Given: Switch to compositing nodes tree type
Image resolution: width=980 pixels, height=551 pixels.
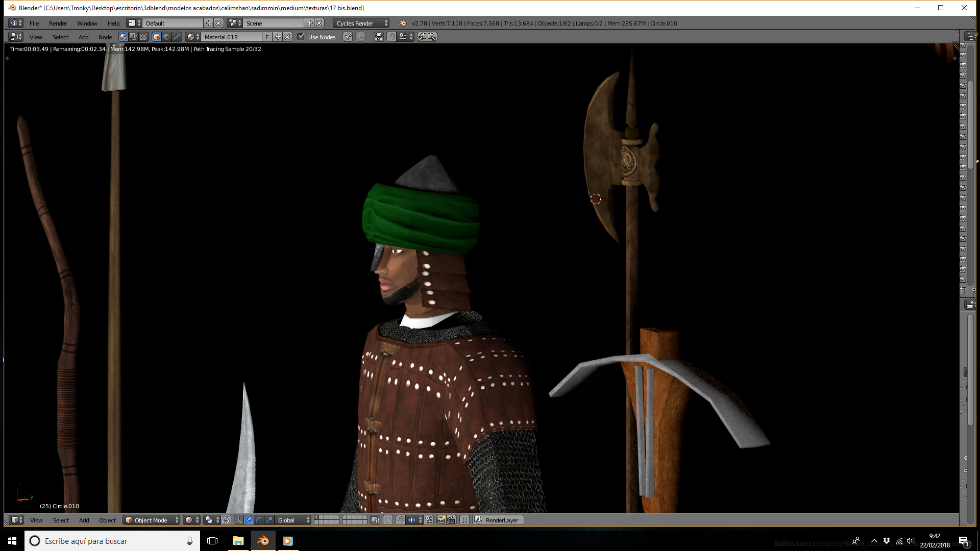Looking at the screenshot, I should click(x=133, y=37).
